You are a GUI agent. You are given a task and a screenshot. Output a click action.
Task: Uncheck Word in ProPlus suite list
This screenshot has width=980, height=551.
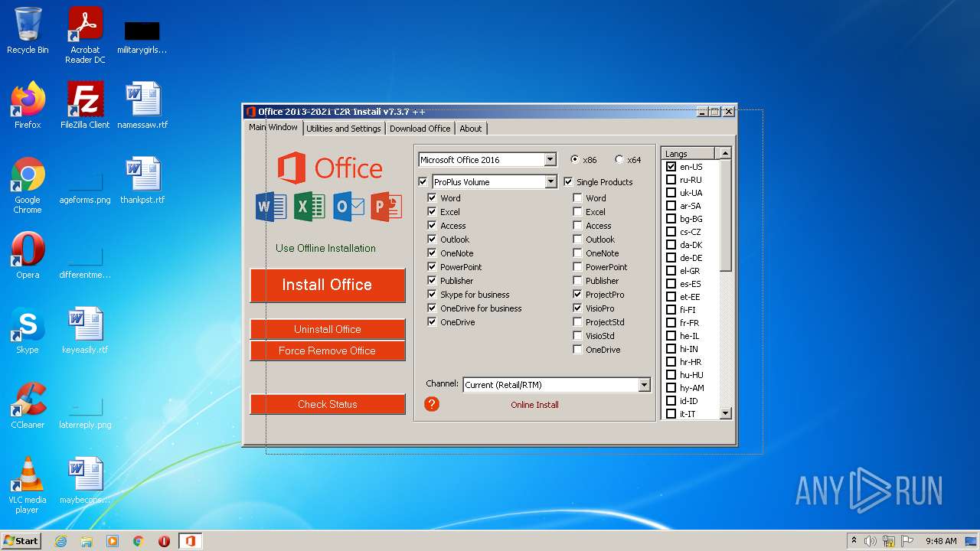[x=432, y=197]
